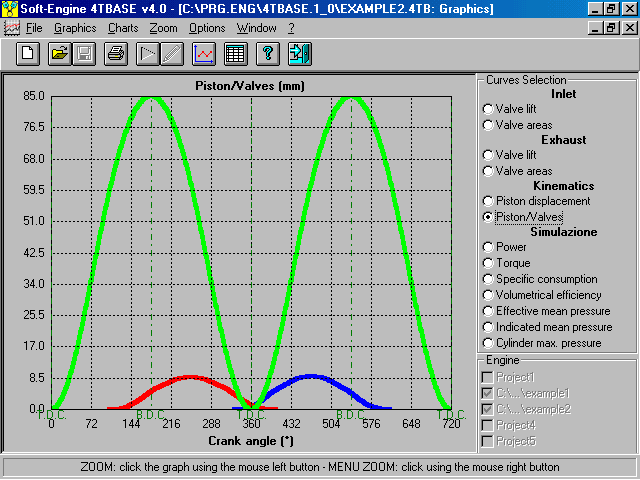
Task: Click the red valve lift curve
Action: click(x=190, y=378)
